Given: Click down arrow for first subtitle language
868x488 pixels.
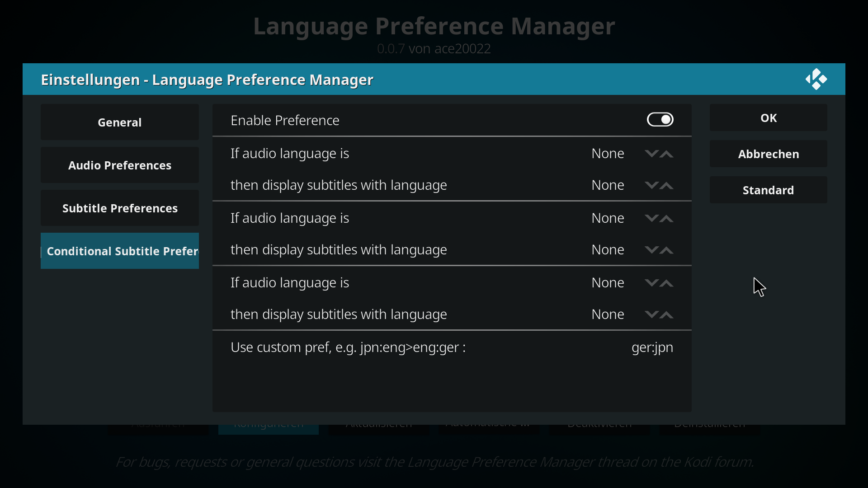Looking at the screenshot, I should click(651, 185).
